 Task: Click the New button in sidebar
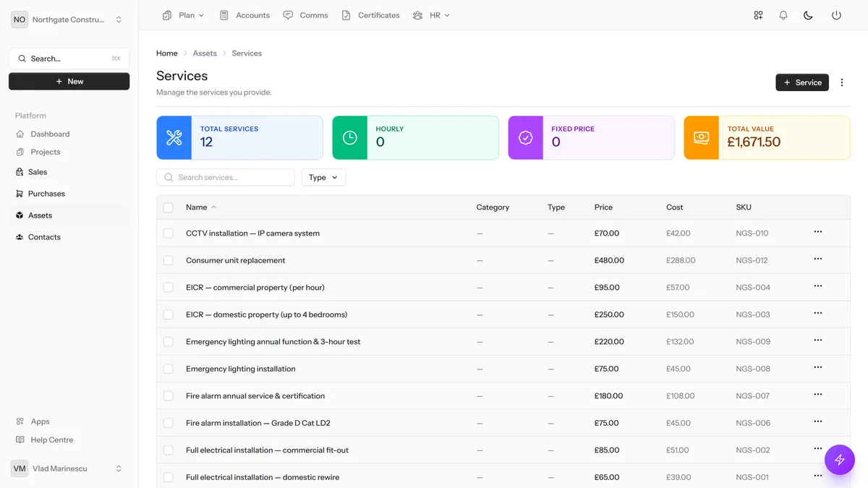[x=69, y=82]
